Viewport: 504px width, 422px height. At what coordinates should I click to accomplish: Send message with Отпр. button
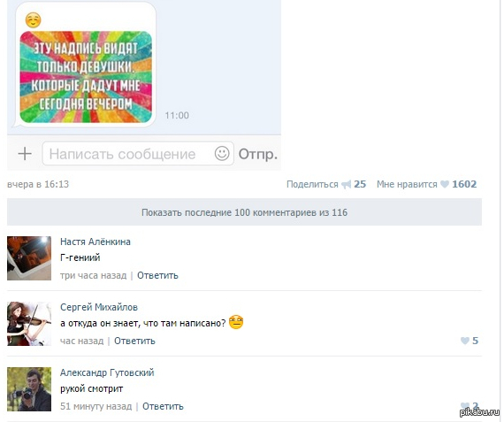258,154
